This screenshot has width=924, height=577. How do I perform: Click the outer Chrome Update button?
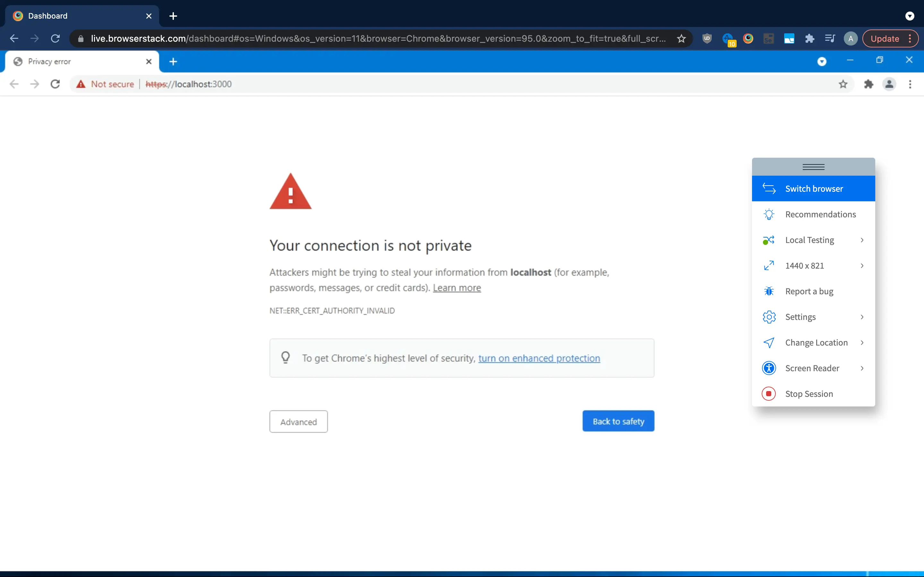click(885, 38)
